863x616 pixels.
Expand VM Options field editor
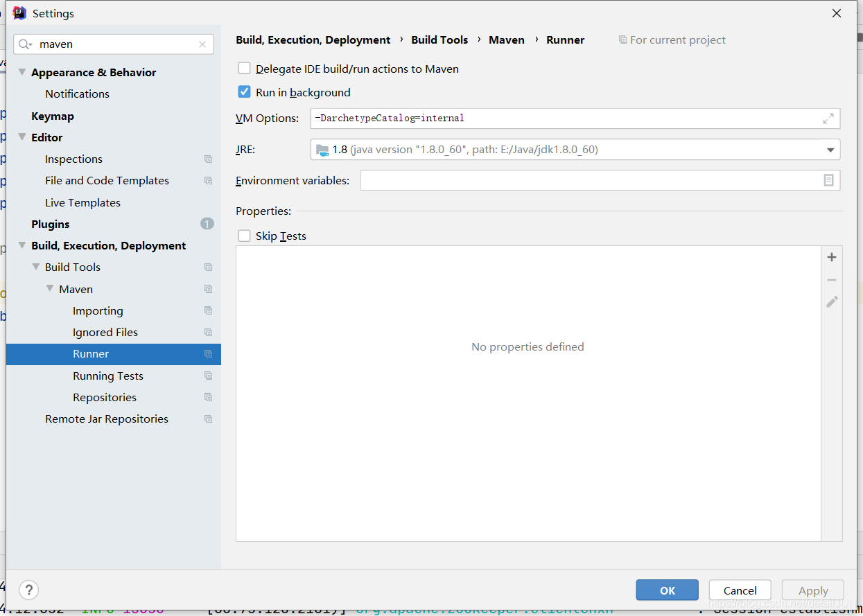coord(828,118)
